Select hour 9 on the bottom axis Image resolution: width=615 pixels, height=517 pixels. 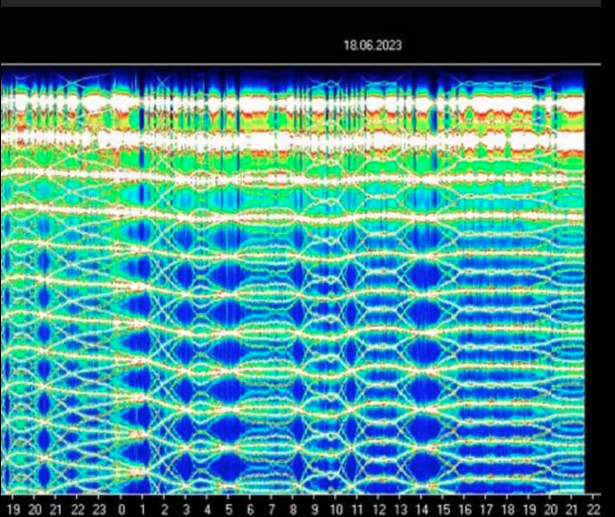[314, 508]
